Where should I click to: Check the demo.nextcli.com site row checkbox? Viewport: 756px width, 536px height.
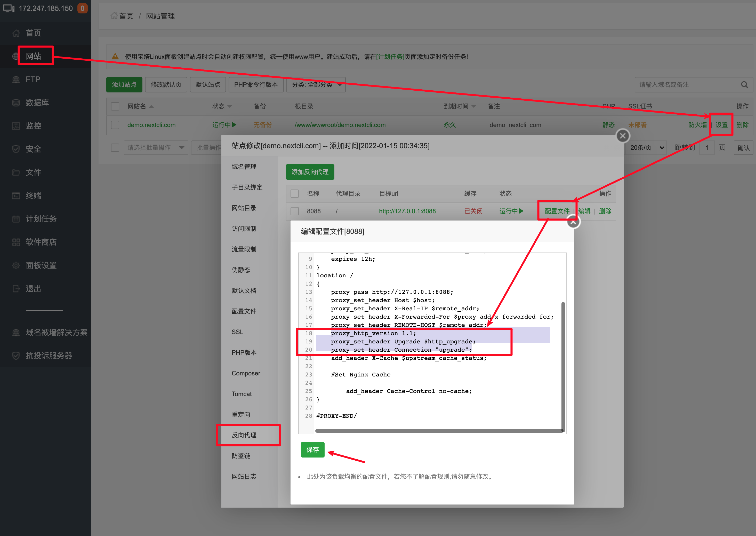pyautogui.click(x=115, y=125)
